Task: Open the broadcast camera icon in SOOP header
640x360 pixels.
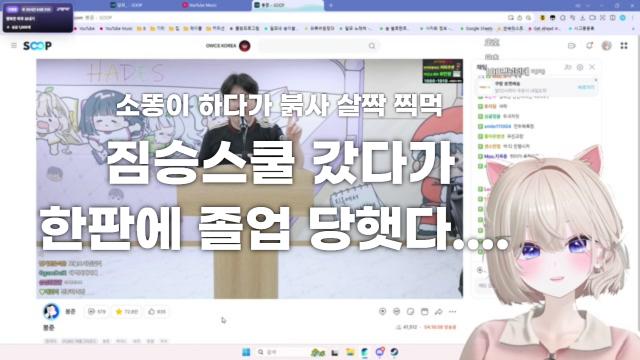Action: click(x=571, y=46)
